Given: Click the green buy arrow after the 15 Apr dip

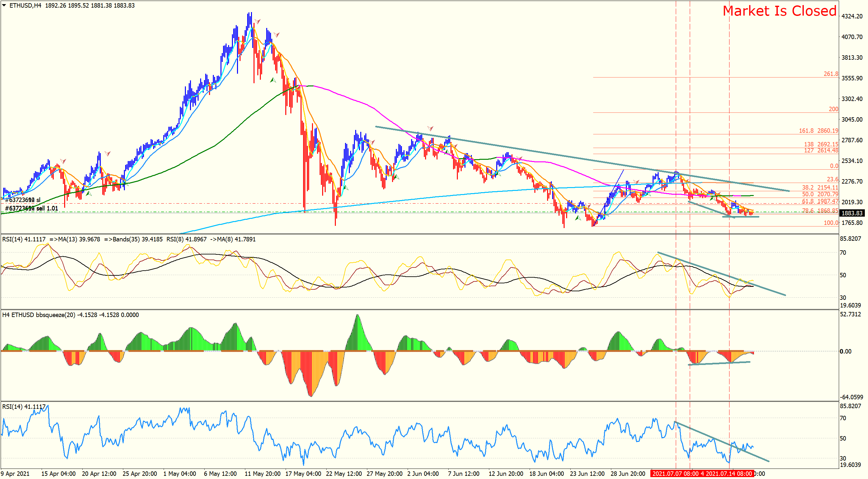Looking at the screenshot, I should coord(89,193).
